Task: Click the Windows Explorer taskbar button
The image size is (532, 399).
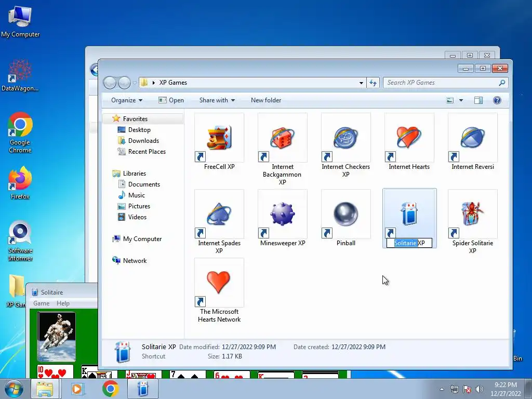Action: (45, 389)
